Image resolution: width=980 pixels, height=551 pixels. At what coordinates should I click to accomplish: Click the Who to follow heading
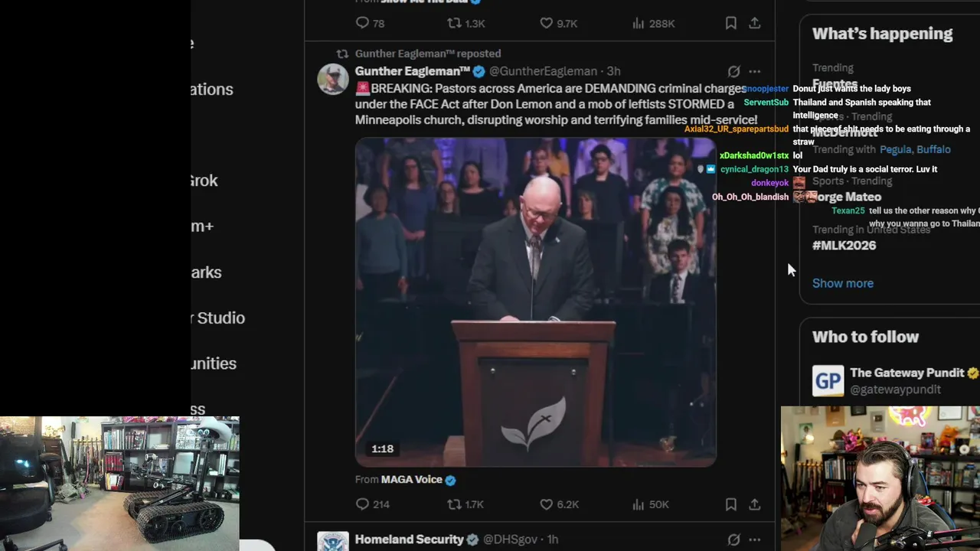point(865,337)
